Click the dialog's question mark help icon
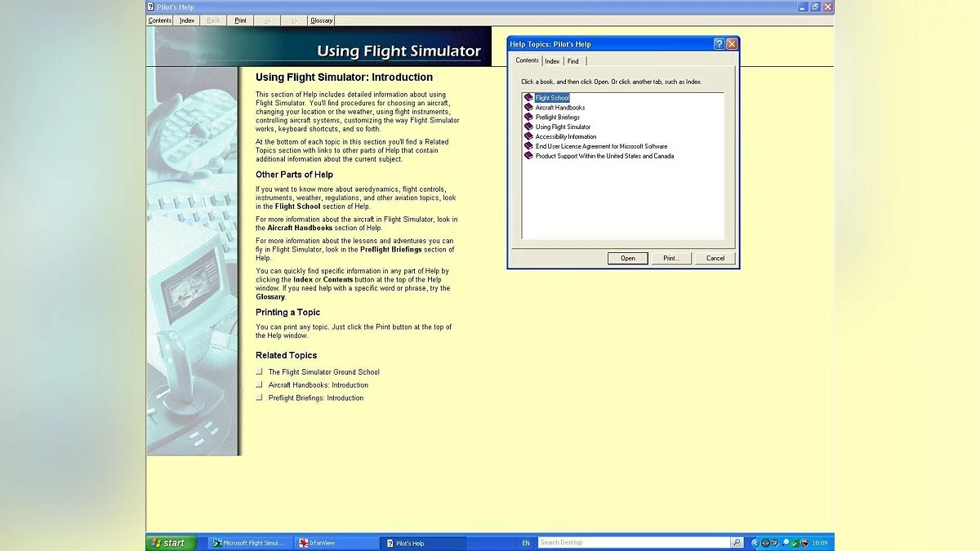The width and height of the screenshot is (980, 551). pos(719,44)
